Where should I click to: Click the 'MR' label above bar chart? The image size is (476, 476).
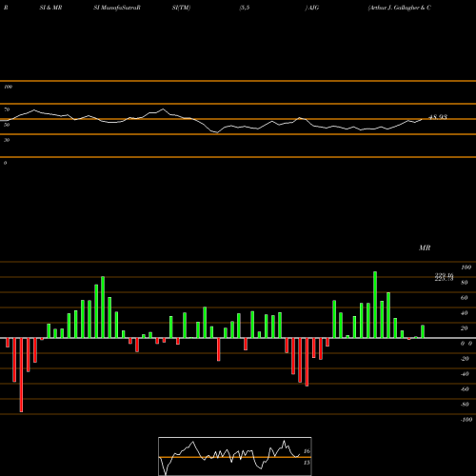[x=425, y=248]
